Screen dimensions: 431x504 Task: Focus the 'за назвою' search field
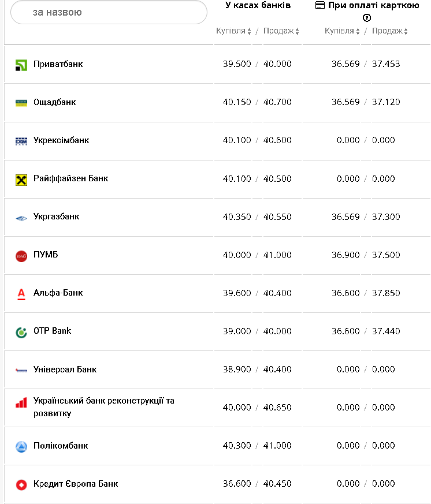(109, 12)
